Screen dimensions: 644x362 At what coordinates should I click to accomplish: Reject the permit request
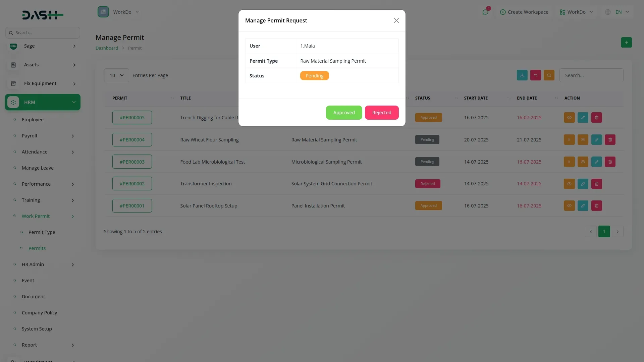click(x=381, y=113)
